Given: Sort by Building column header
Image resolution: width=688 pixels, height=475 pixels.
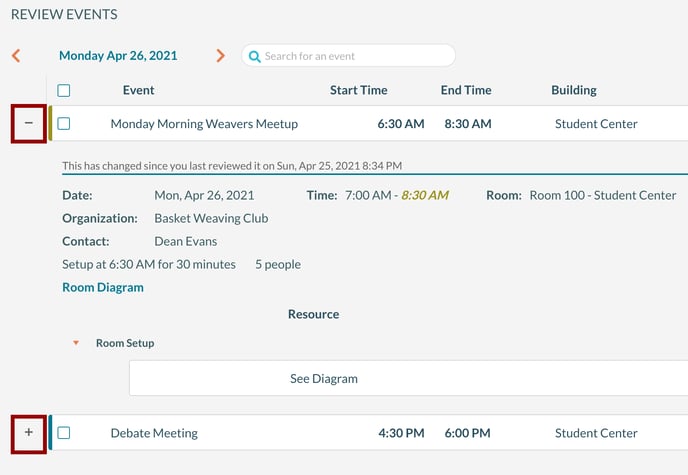Looking at the screenshot, I should pyautogui.click(x=574, y=90).
